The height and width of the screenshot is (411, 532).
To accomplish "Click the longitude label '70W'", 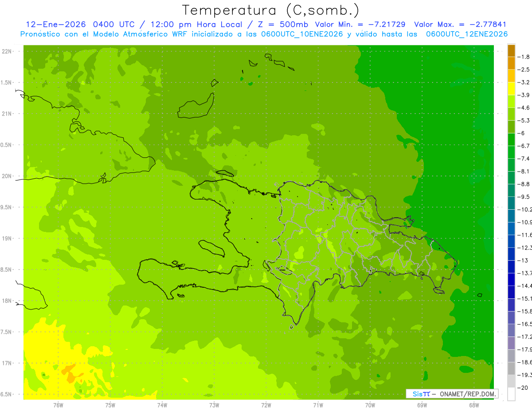I will point(370,405).
